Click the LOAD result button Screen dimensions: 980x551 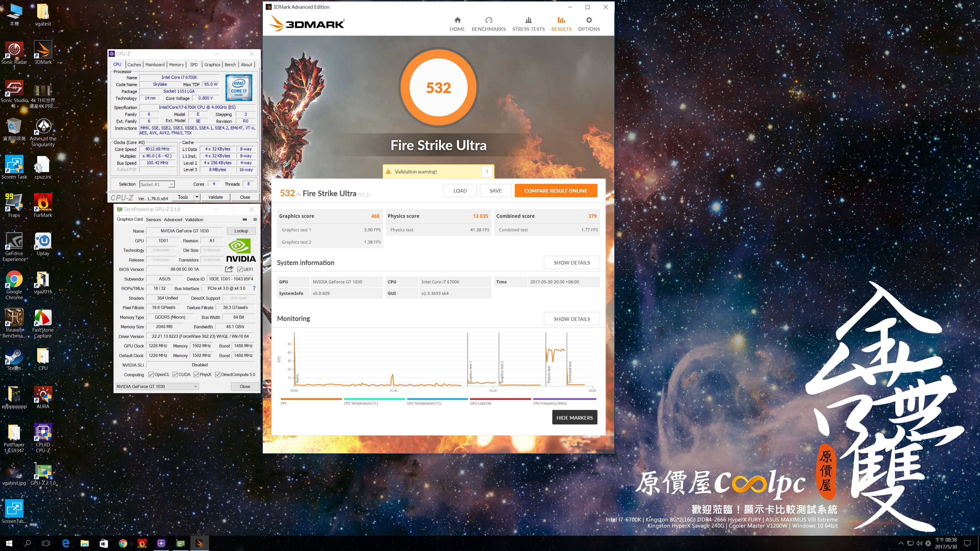(460, 191)
